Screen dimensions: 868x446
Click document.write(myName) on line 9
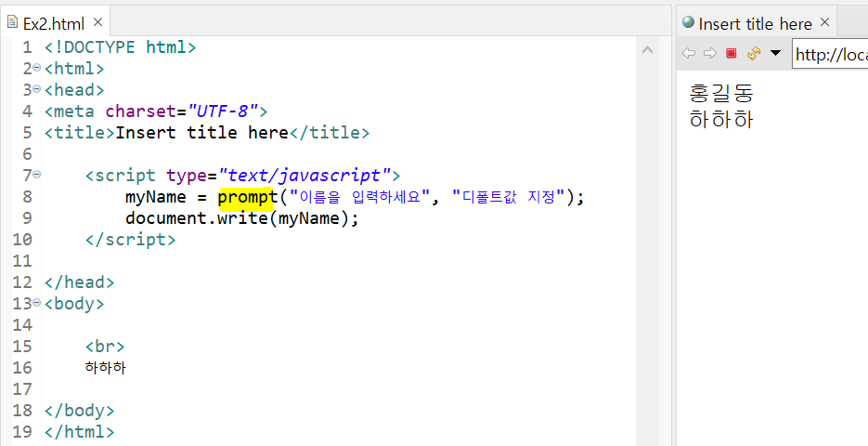[242, 218]
